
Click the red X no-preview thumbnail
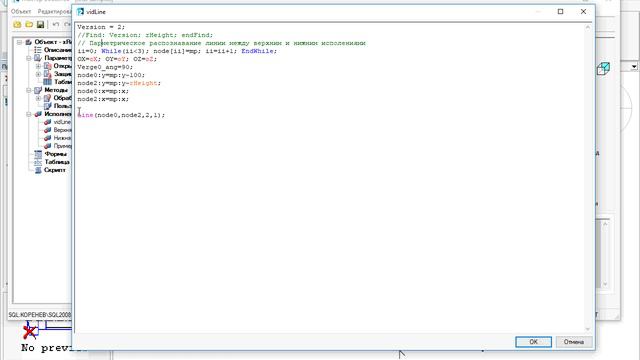tap(29, 331)
